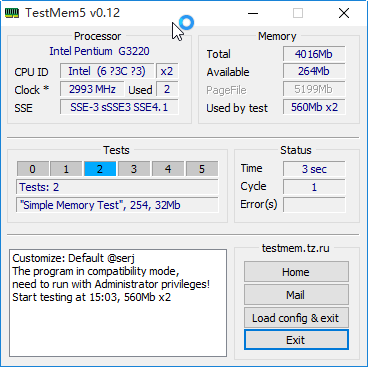Click 'The program in compatibility mode,' log line
The image size is (368, 367).
tap(96, 271)
